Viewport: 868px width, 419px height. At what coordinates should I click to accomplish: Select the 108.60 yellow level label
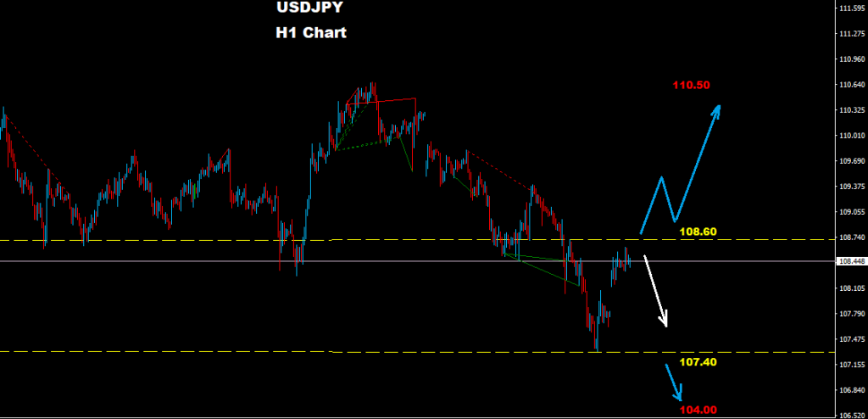click(698, 232)
